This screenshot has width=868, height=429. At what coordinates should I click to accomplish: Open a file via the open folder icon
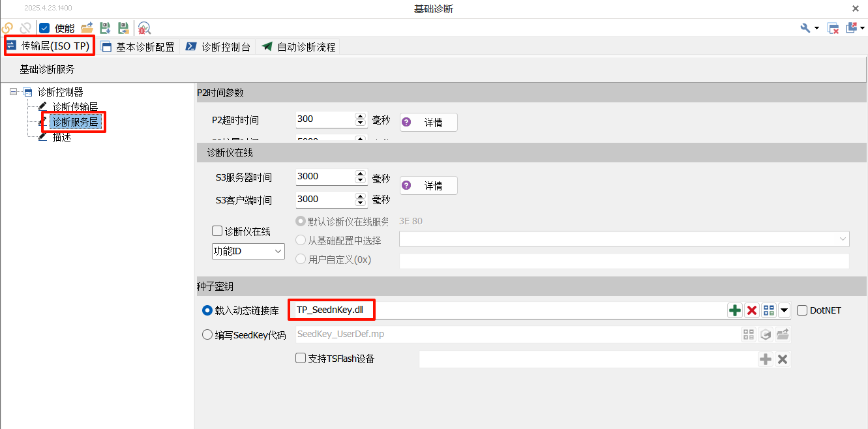tap(87, 28)
